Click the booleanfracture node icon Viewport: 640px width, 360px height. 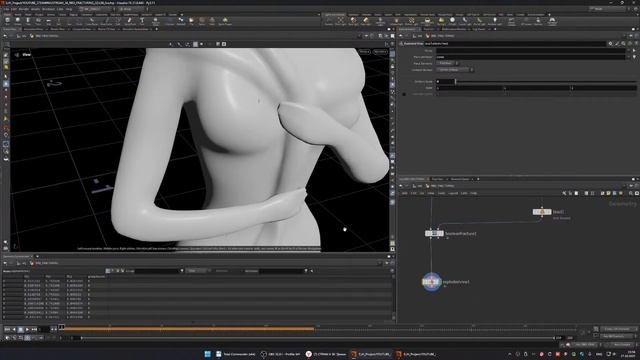434,233
